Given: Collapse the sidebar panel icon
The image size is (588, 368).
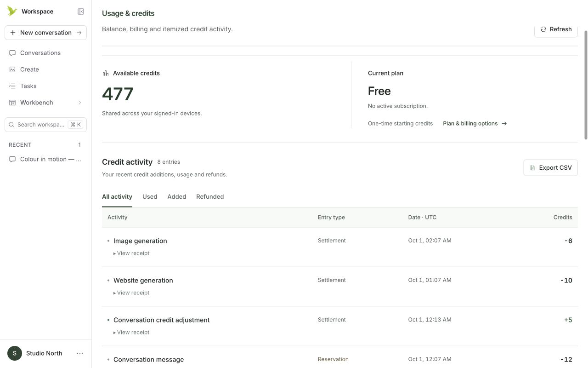Looking at the screenshot, I should click(x=81, y=11).
